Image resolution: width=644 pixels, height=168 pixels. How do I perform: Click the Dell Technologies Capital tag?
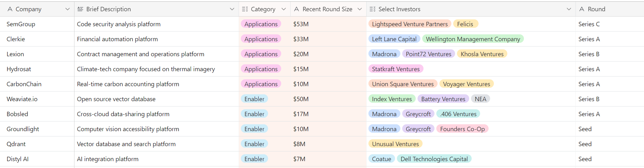pos(434,159)
